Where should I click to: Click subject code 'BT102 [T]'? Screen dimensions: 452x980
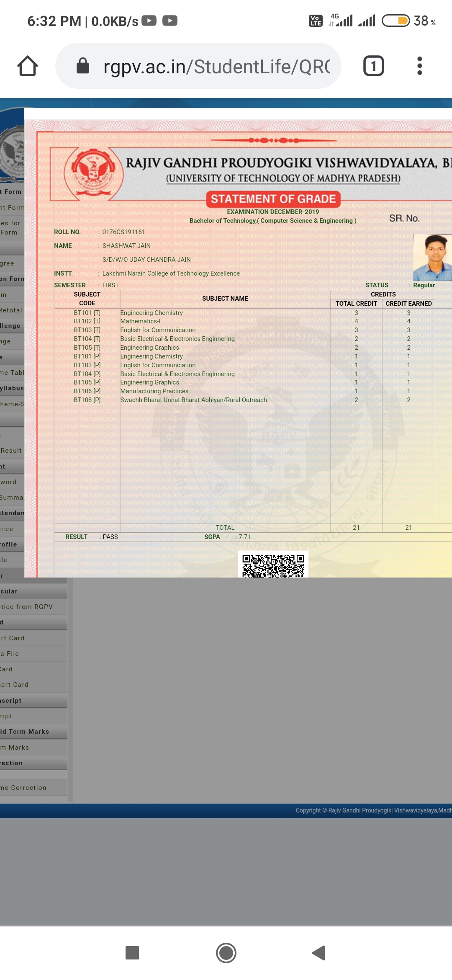87,321
